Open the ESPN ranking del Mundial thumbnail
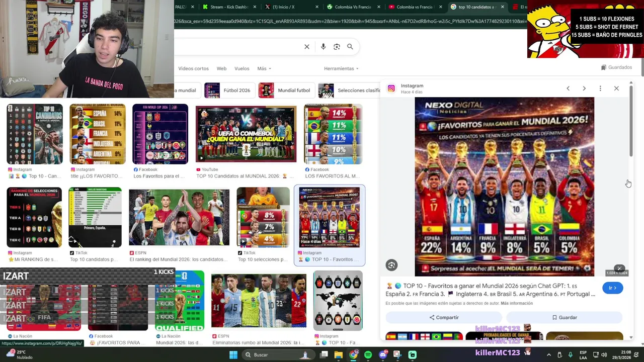Viewport: 644px width, 362px height. pyautogui.click(x=179, y=217)
